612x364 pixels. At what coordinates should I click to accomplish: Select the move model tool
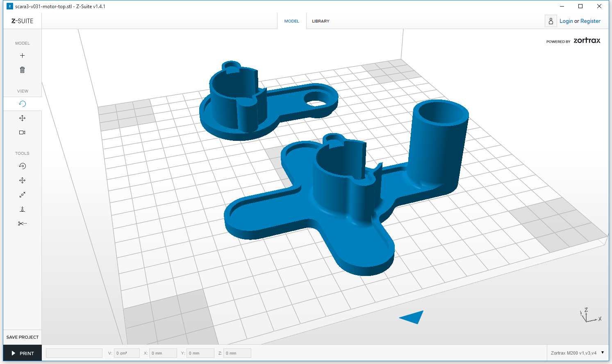(x=22, y=181)
